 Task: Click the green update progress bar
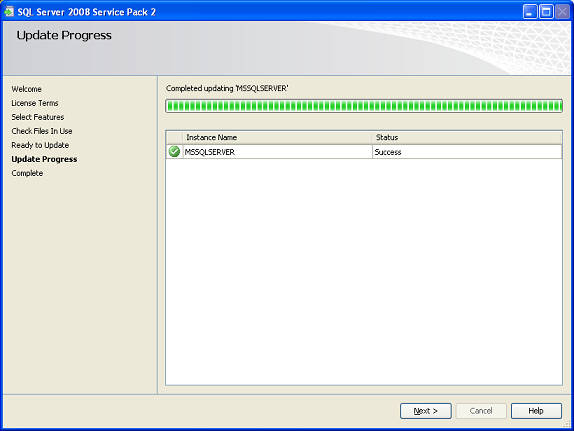[364, 106]
